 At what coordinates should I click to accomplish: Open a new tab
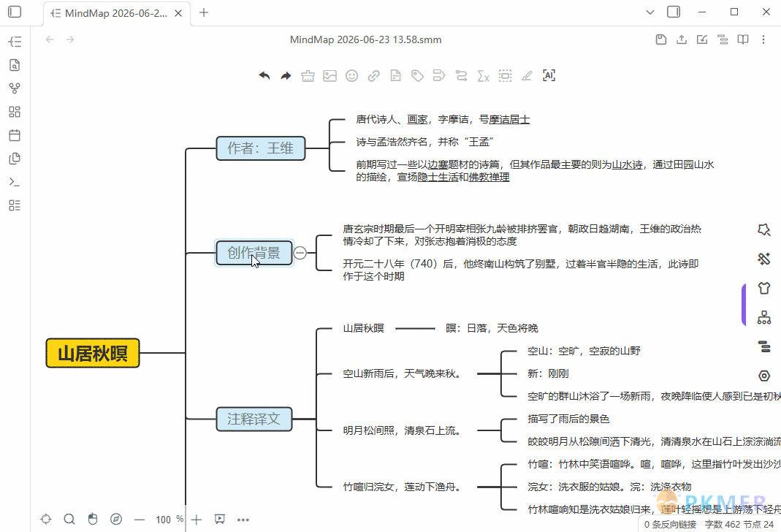[204, 13]
